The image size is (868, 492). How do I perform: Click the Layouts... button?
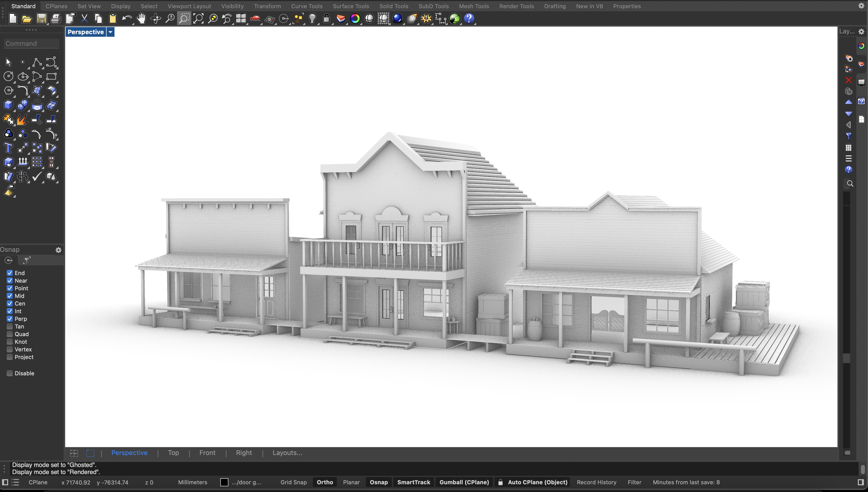[287, 453]
